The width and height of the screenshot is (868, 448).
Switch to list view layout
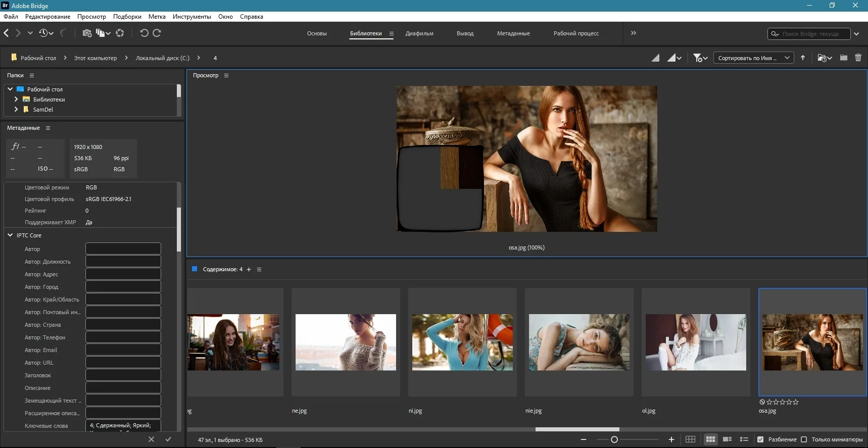tap(744, 439)
